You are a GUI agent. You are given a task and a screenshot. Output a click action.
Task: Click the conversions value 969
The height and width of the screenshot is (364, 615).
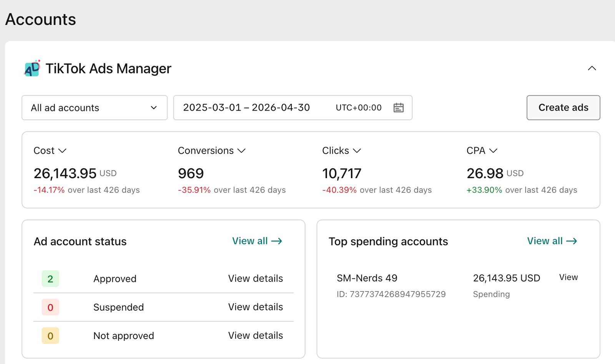click(x=191, y=173)
